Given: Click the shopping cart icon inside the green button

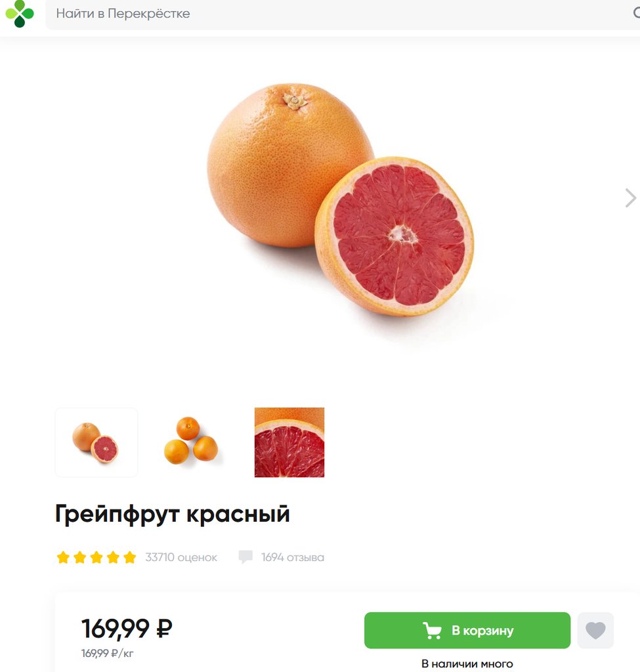Looking at the screenshot, I should click(432, 631).
